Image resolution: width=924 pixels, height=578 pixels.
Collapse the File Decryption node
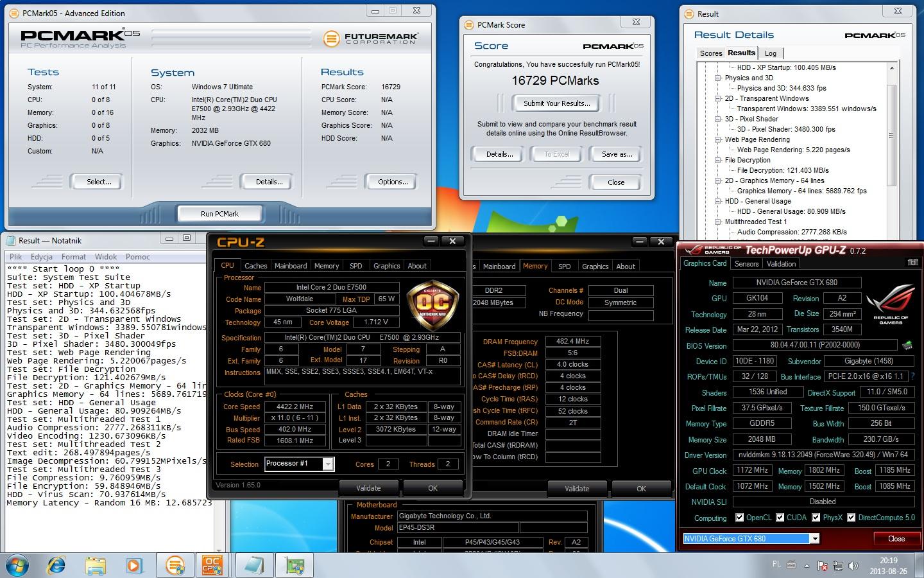(x=718, y=160)
